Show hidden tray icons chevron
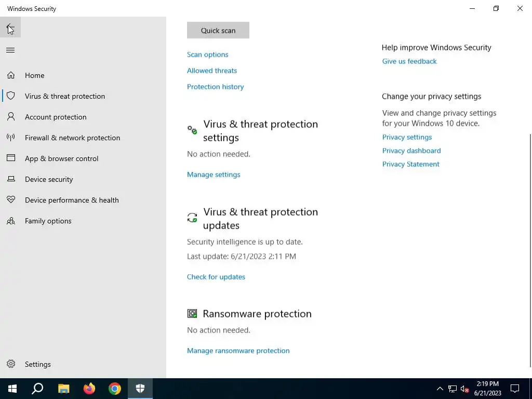This screenshot has width=532, height=399. coord(440,389)
